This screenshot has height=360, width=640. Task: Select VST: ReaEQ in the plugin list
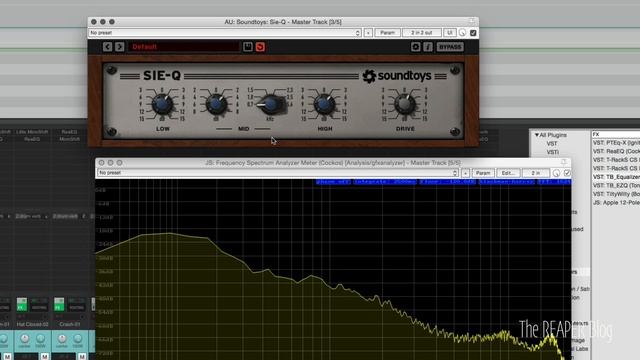(x=616, y=151)
